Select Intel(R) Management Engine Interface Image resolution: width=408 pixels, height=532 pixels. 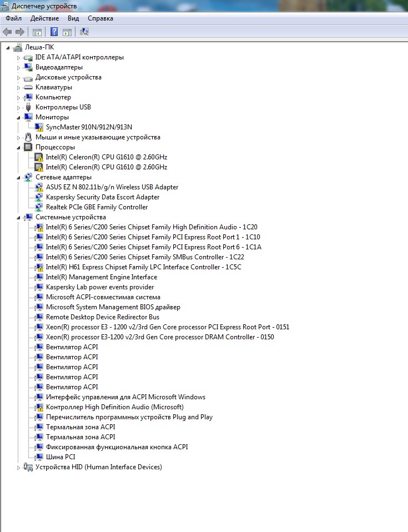tap(102, 277)
